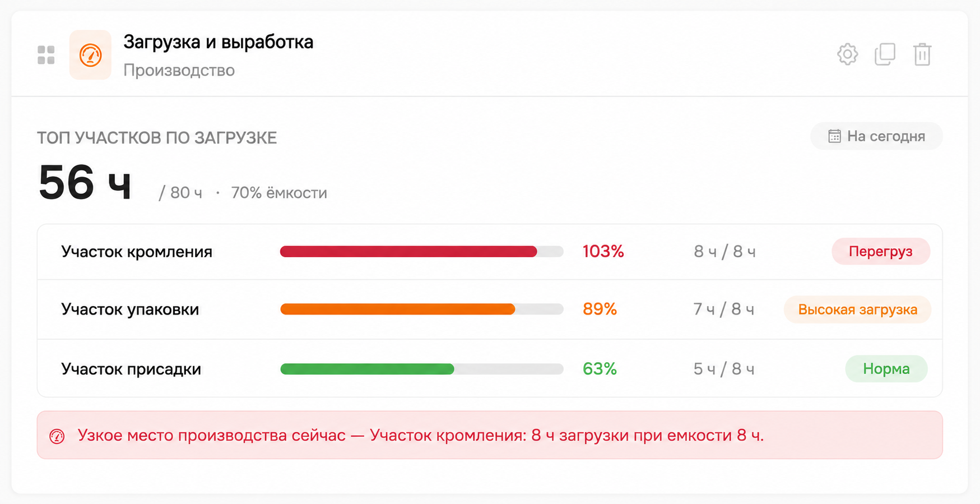
Task: Click the red bottleneck alert message
Action: (490, 435)
